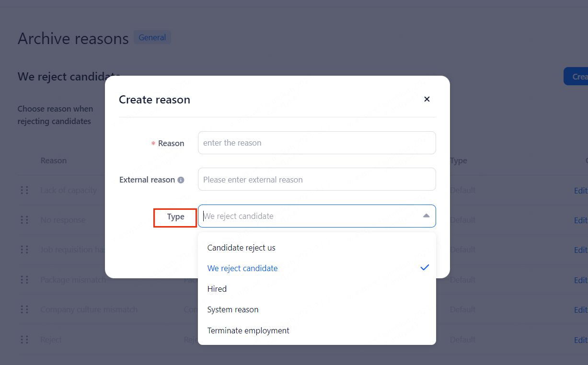The height and width of the screenshot is (365, 588).
Task: Choose System reason option
Action: pyautogui.click(x=233, y=309)
